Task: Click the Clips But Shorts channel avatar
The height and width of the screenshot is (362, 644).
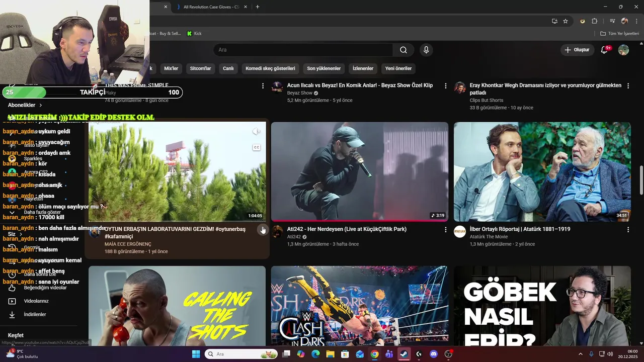Action: click(x=460, y=87)
